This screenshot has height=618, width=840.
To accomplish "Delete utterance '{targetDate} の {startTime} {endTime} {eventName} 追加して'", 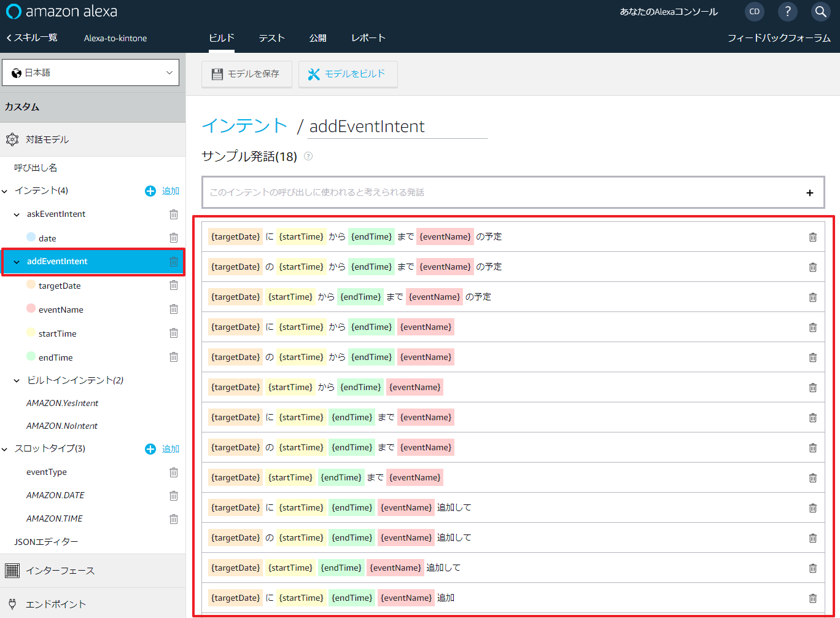I will (813, 538).
